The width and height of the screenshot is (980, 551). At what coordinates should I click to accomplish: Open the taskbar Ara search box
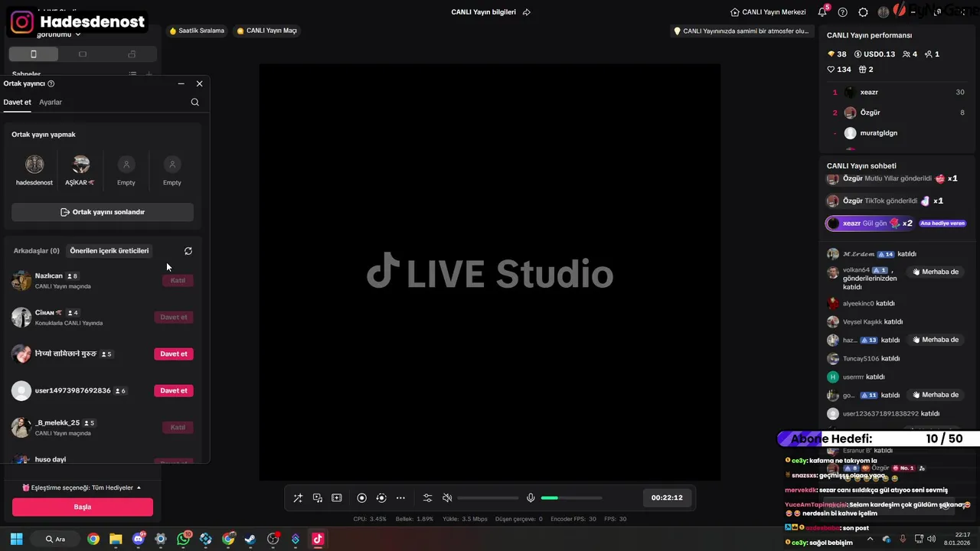pos(55,539)
